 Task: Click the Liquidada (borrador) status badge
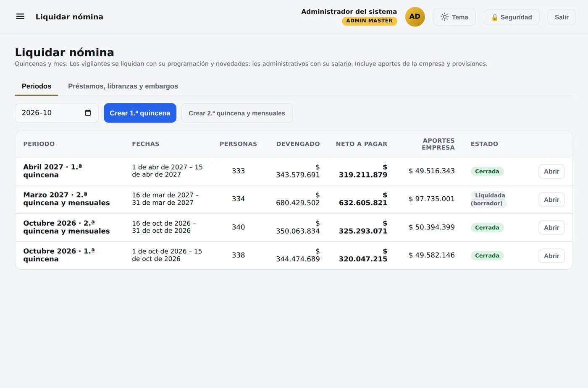pos(488,199)
